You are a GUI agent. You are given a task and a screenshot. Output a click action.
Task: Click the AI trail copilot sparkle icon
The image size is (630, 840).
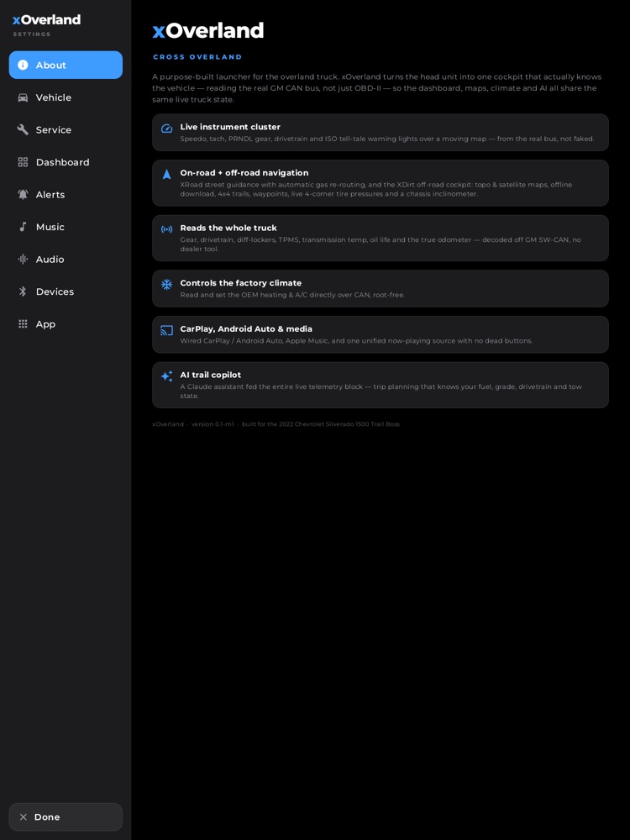tap(166, 376)
